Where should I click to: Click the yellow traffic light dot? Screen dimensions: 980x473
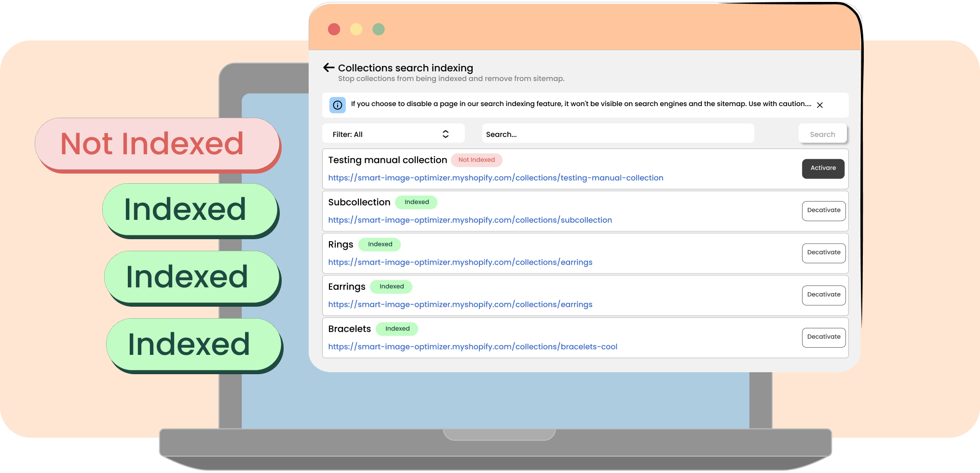point(356,29)
